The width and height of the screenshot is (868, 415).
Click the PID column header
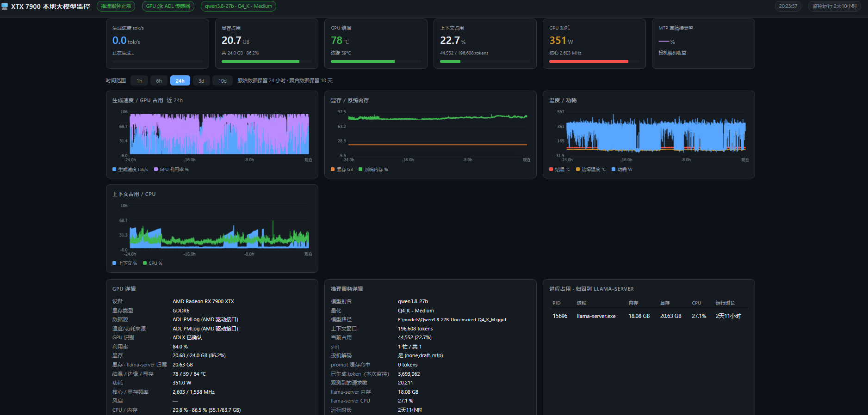557,303
